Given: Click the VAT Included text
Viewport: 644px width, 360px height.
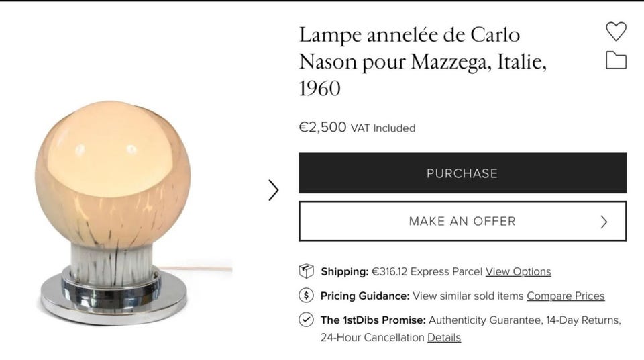Looking at the screenshot, I should 383,128.
